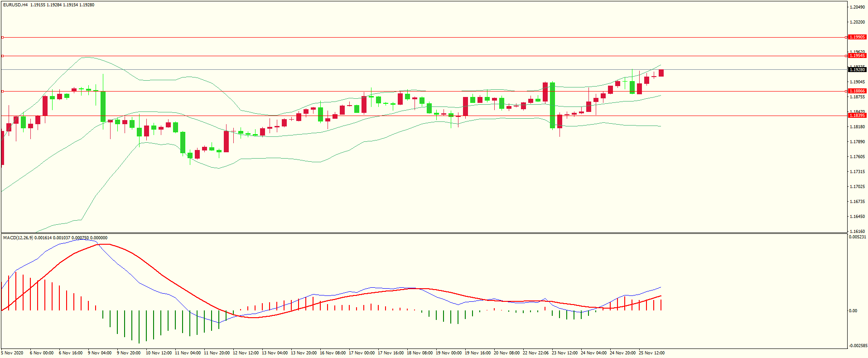This screenshot has height=358, width=868.
Task: Click the 5 Nov 2020 time label
Action: (x=12, y=353)
